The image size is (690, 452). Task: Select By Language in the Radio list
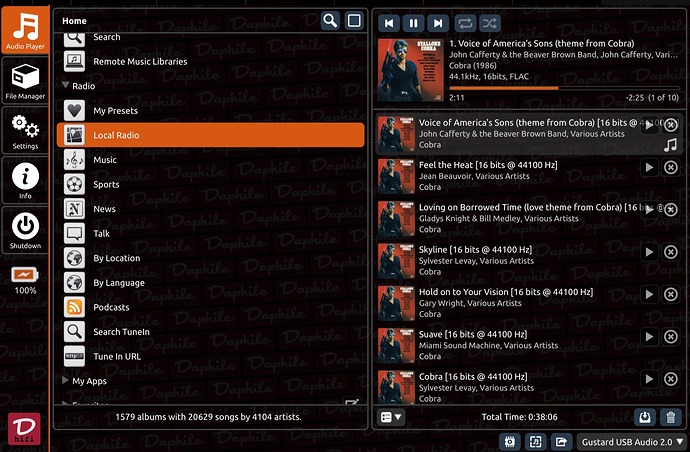coord(119,282)
